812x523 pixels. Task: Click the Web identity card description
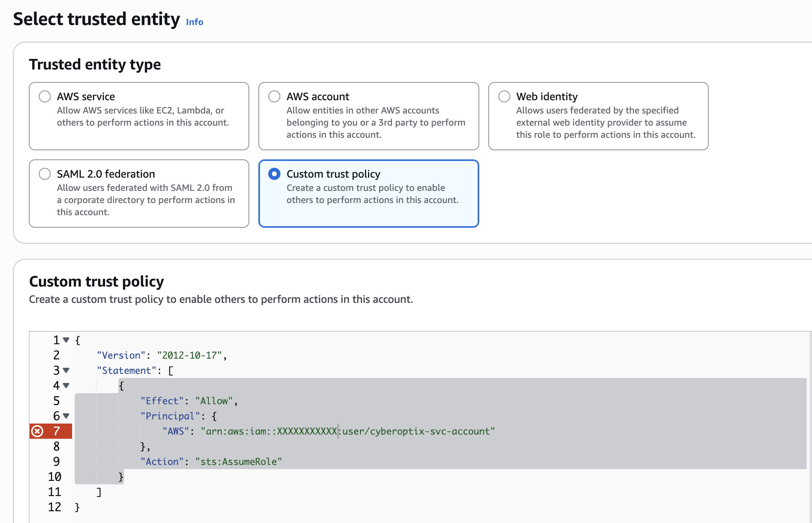coord(606,123)
